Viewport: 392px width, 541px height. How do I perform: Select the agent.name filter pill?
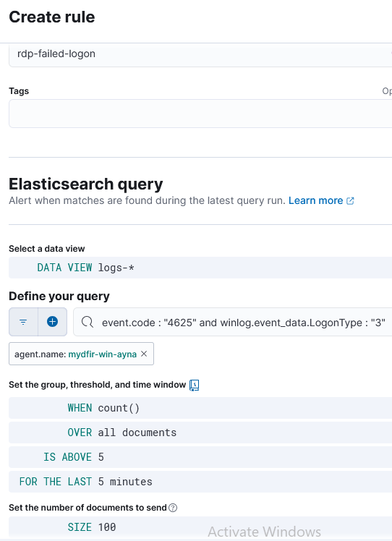pos(75,354)
